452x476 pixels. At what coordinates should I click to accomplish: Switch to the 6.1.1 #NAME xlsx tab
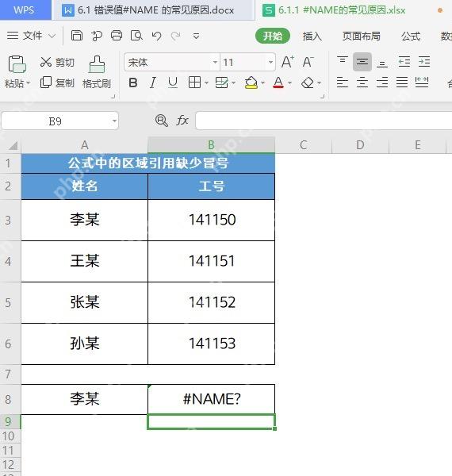pos(354,10)
